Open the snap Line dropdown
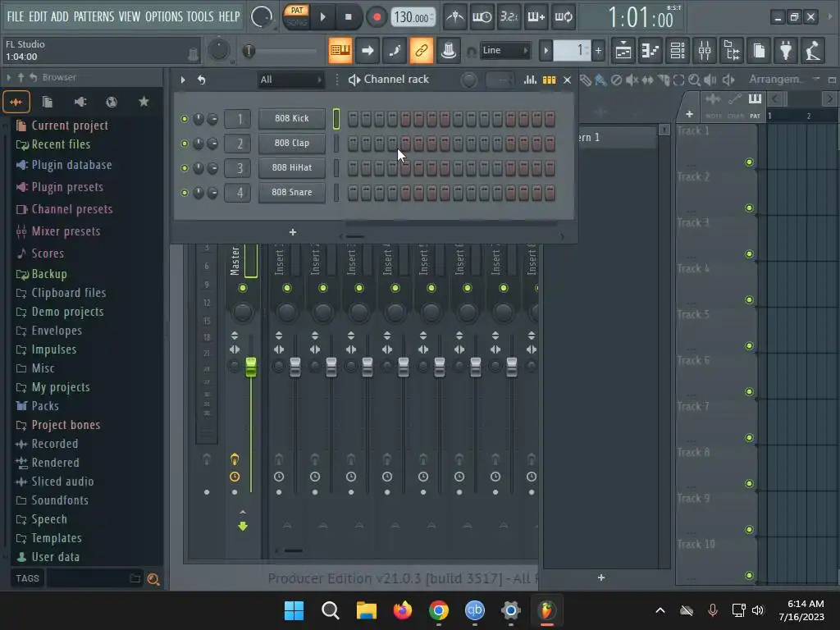This screenshot has height=630, width=840. click(x=504, y=50)
